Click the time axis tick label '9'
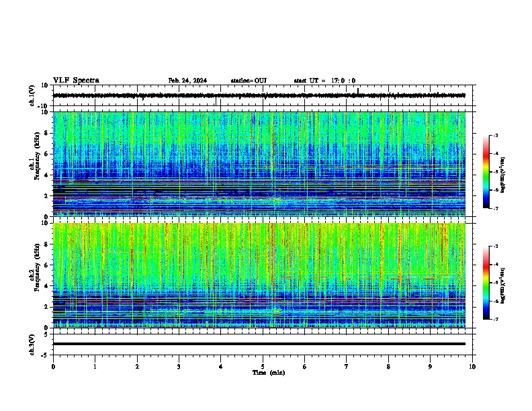Image resolution: width=532 pixels, height=411 pixels. point(430,367)
